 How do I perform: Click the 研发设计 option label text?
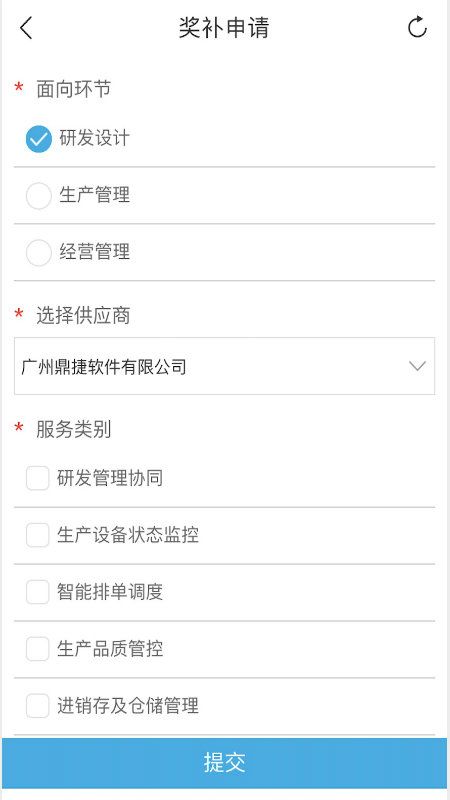(x=94, y=138)
